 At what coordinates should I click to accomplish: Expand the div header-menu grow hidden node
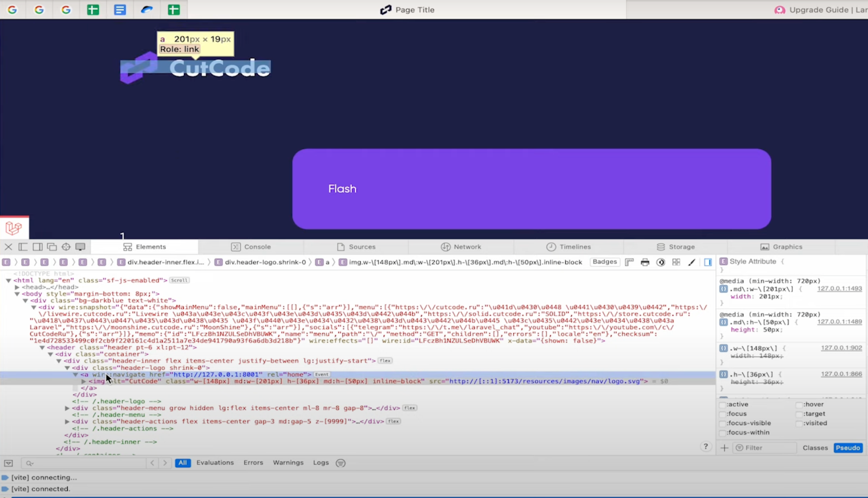tap(67, 408)
